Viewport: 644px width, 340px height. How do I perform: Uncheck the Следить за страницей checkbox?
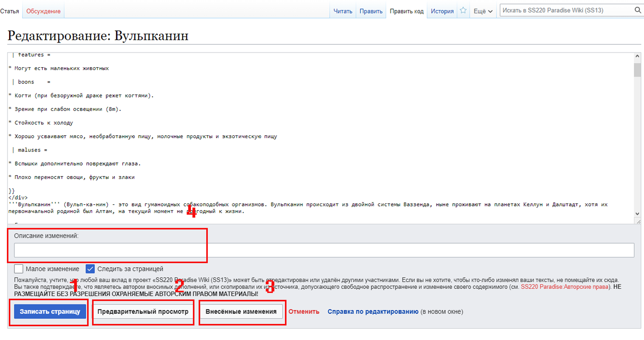90,269
